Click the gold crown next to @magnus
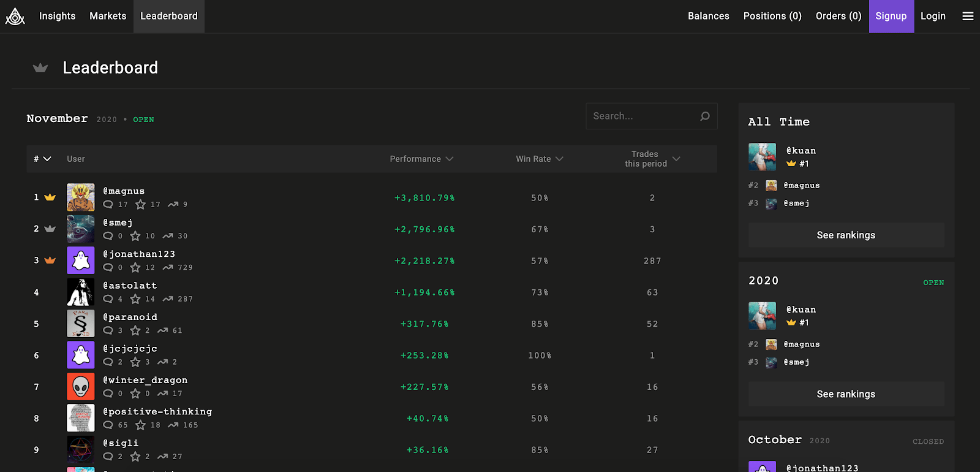980x472 pixels. coord(50,197)
